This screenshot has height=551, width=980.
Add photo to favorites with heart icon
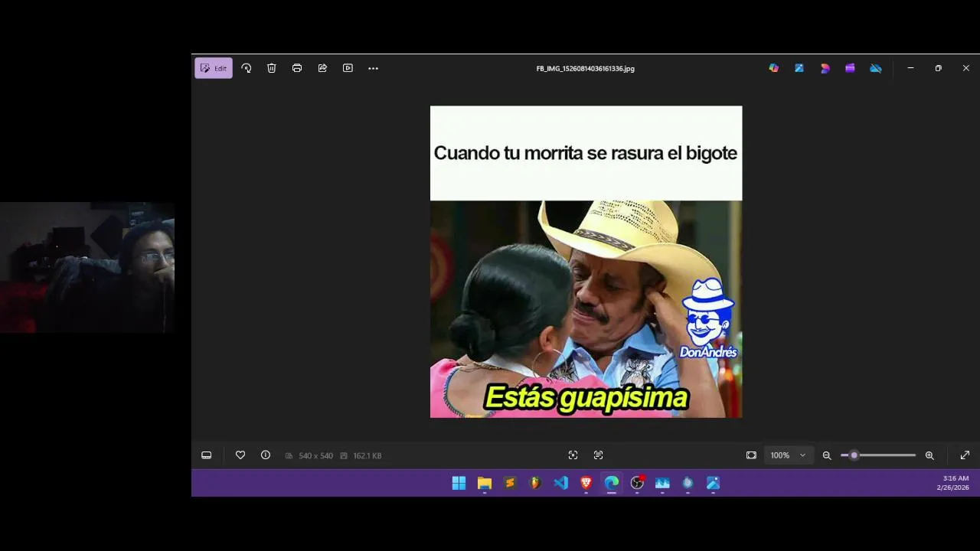tap(240, 455)
